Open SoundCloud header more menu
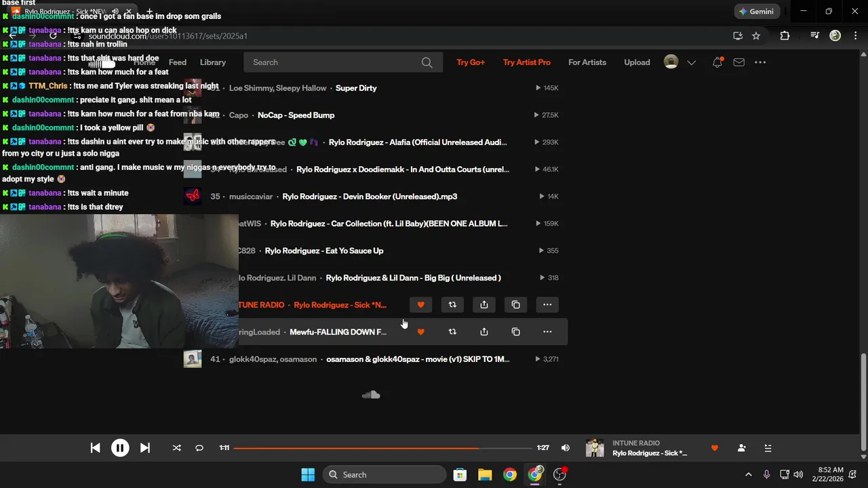 coord(760,62)
